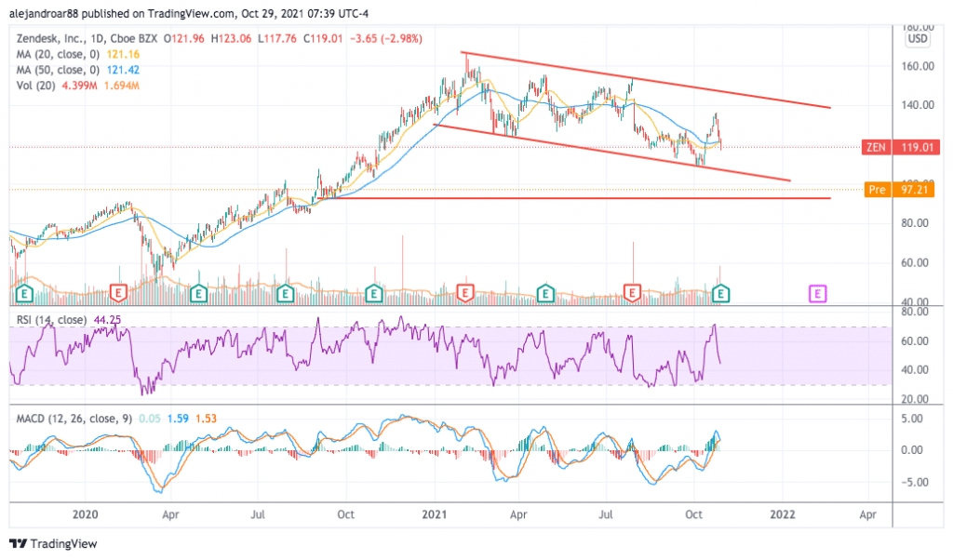Click the red earnings marker from early 2020
This screenshot has height=560, width=953.
pyautogui.click(x=118, y=293)
